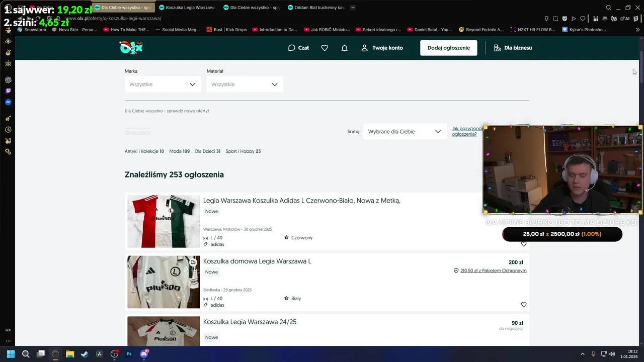Viewport: 644px width, 362px height.
Task: Open white home Legia shirt thumbnail
Action: [164, 282]
